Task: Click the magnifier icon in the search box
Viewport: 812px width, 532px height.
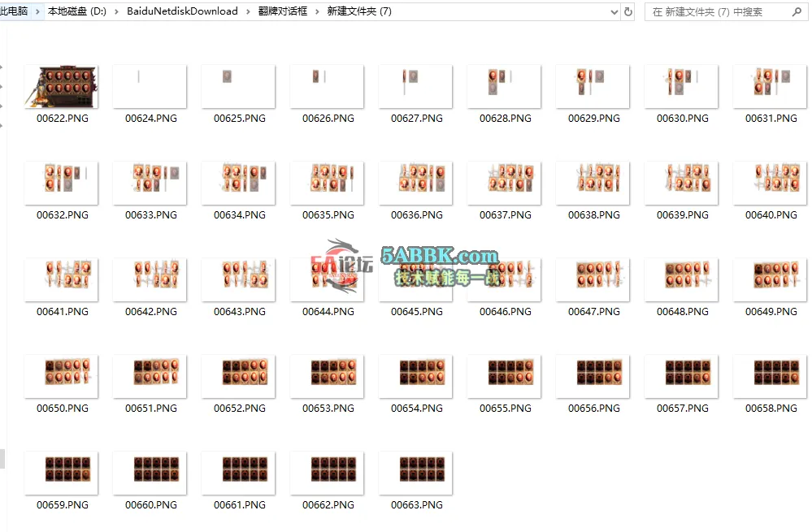Action: (x=796, y=12)
